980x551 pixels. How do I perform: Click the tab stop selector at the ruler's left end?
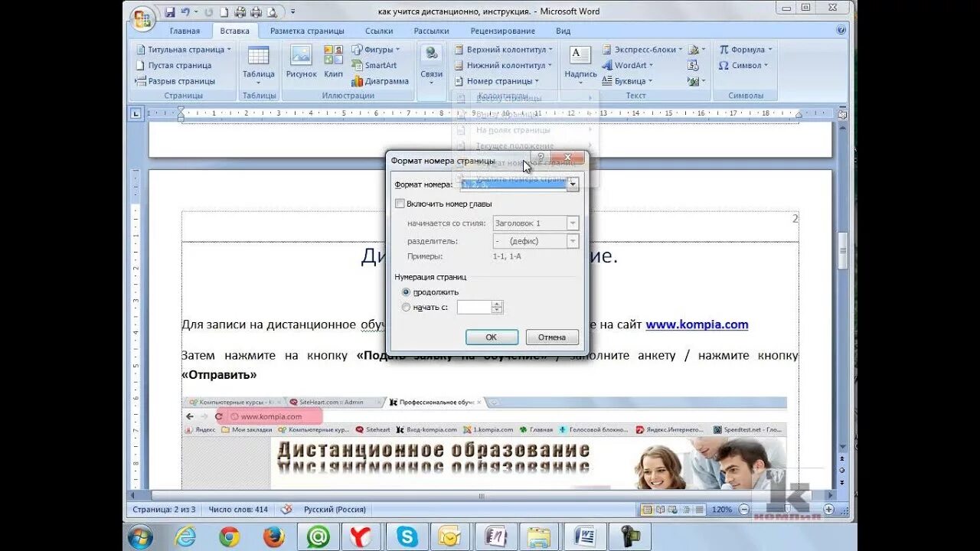(x=136, y=113)
